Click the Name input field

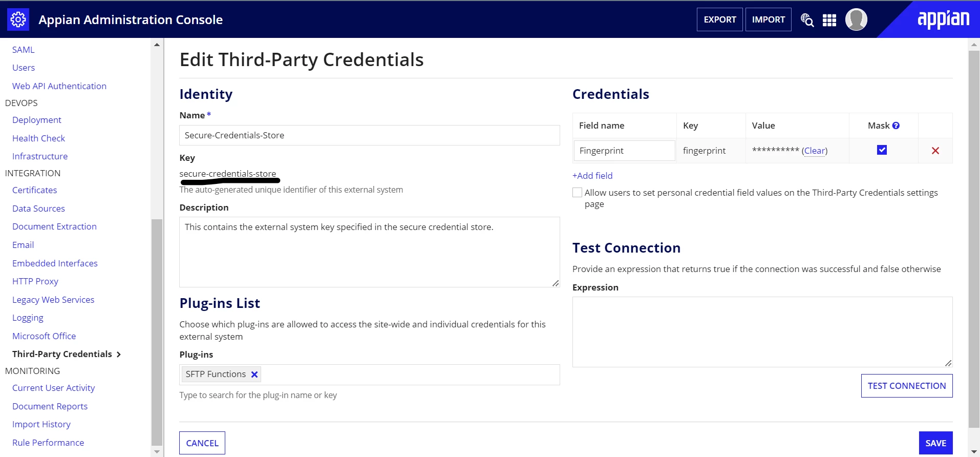tap(369, 135)
